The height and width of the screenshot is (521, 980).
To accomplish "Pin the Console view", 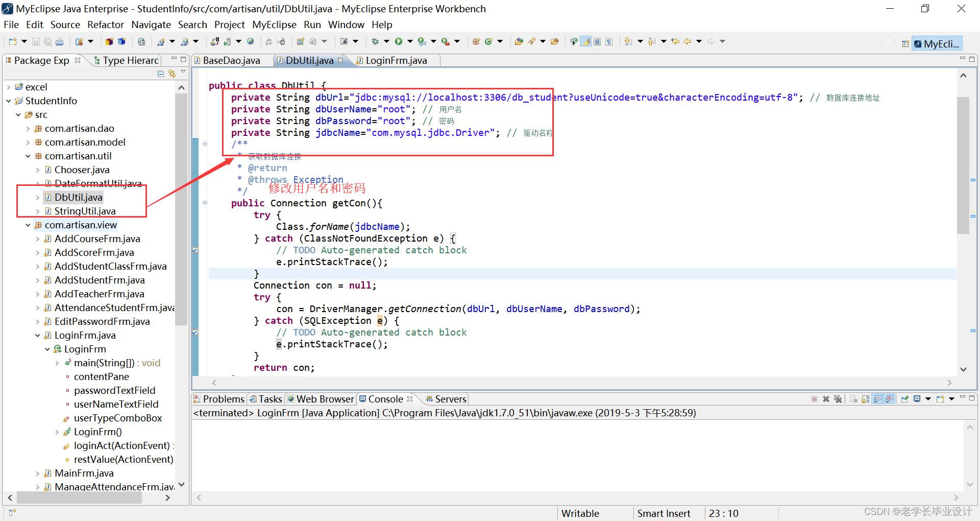I will (905, 399).
